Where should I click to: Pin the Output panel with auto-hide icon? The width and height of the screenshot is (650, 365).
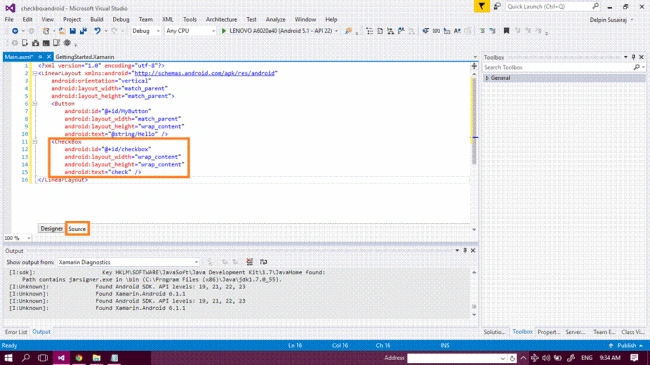point(465,251)
